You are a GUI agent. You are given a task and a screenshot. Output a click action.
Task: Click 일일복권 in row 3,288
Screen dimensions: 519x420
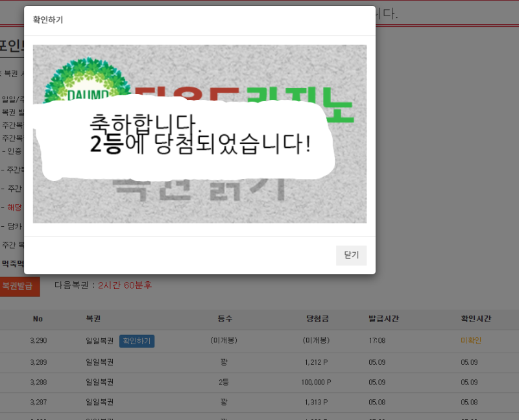(100, 382)
